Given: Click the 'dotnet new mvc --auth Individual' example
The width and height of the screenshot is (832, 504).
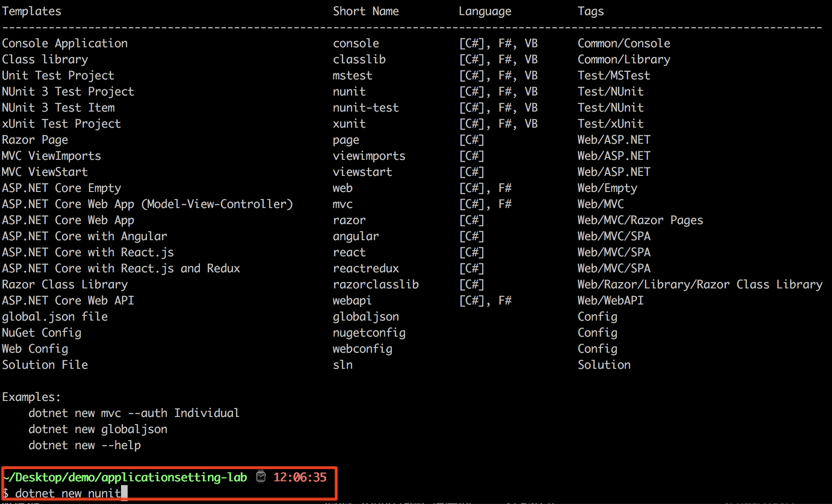Looking at the screenshot, I should coord(134,413).
